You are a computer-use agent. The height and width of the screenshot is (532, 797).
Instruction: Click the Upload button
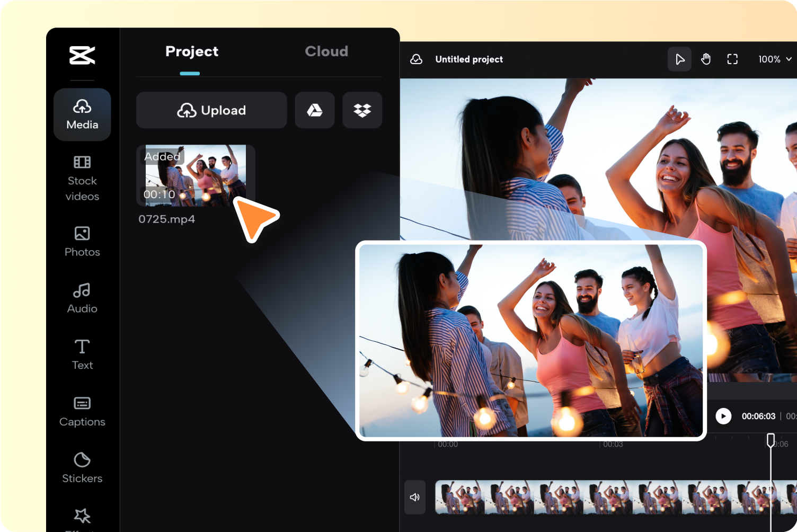click(x=211, y=110)
